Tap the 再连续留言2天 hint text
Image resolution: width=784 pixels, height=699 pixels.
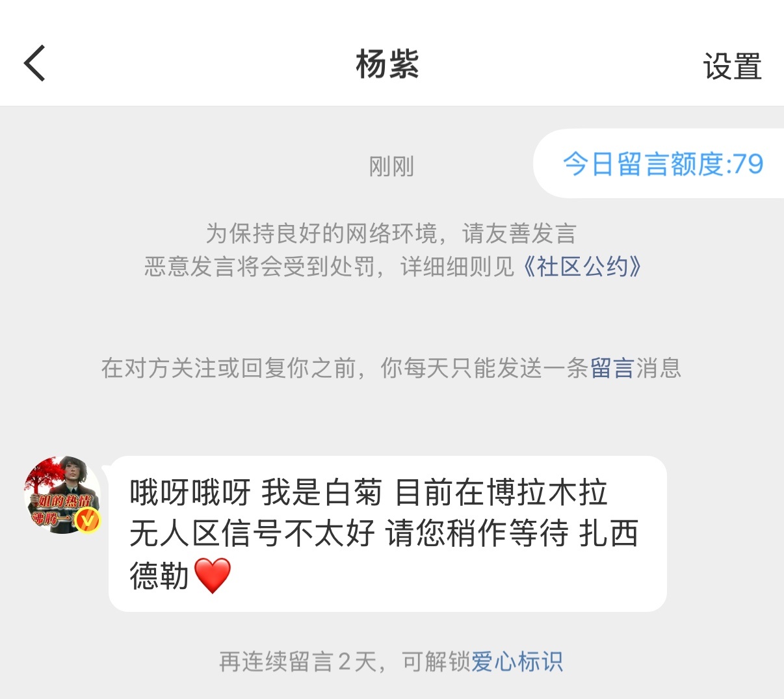[298, 662]
